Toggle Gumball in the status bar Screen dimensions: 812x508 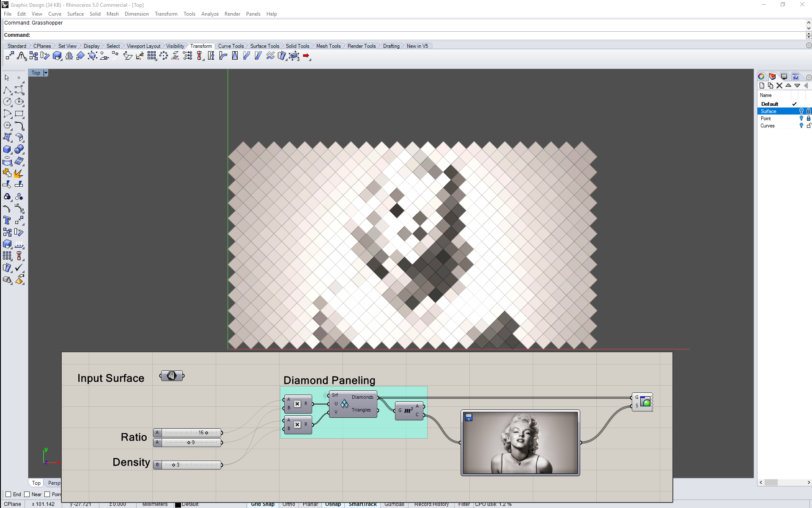pyautogui.click(x=394, y=504)
